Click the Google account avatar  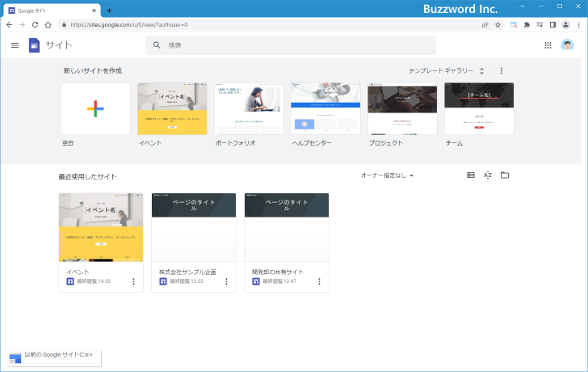568,45
